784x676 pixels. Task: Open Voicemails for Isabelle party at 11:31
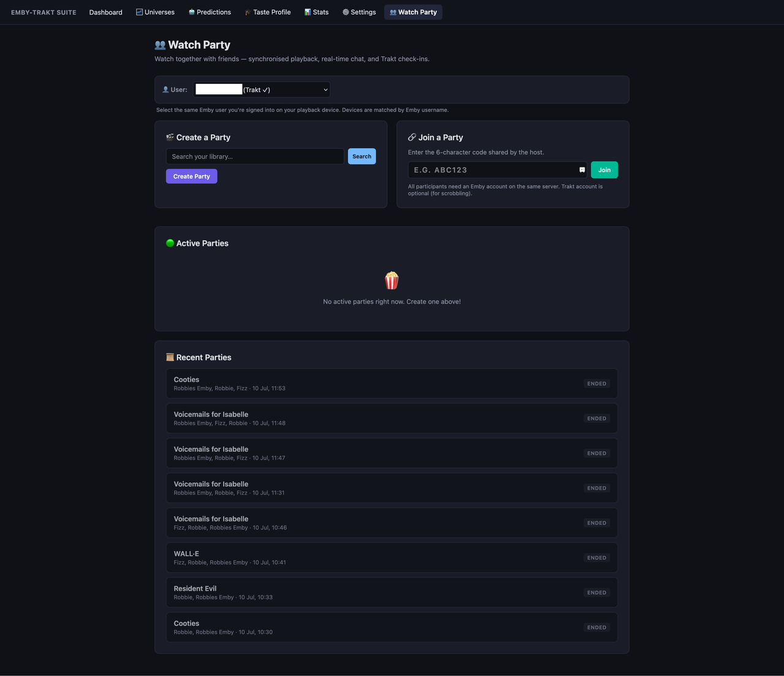click(392, 488)
